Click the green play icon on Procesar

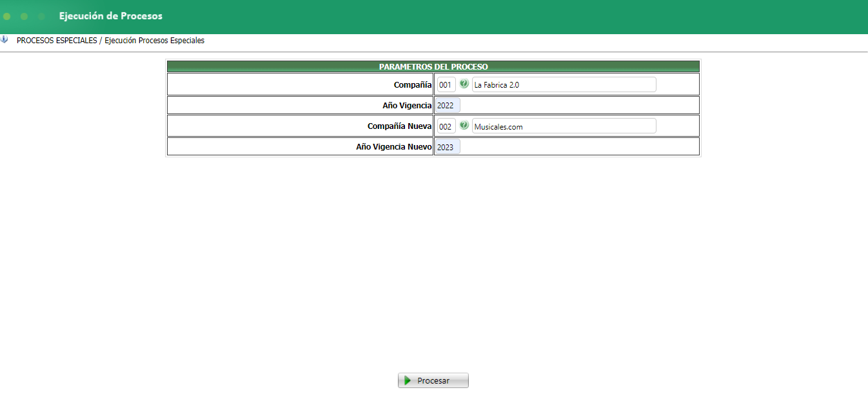click(x=408, y=380)
